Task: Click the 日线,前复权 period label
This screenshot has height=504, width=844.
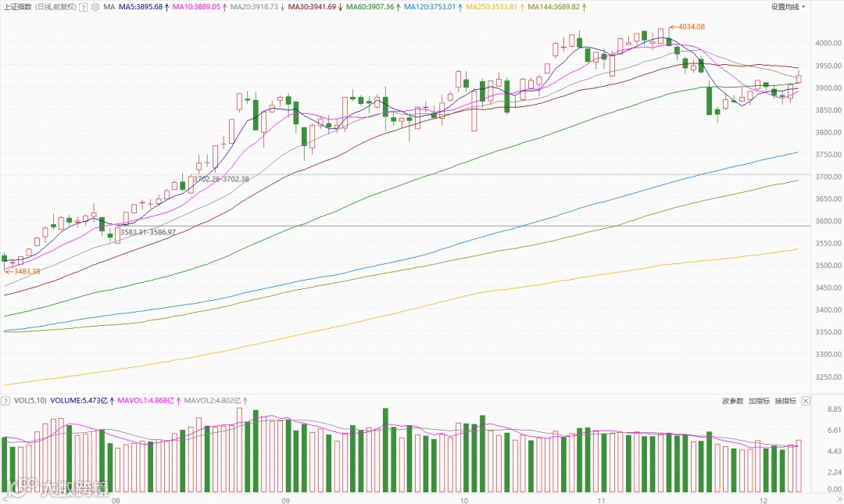Action: [x=56, y=8]
